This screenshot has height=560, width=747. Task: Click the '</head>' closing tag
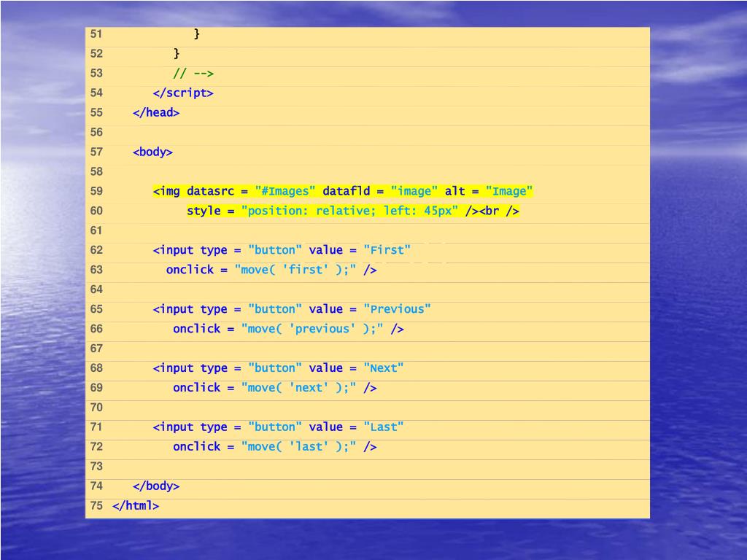pyautogui.click(x=156, y=112)
